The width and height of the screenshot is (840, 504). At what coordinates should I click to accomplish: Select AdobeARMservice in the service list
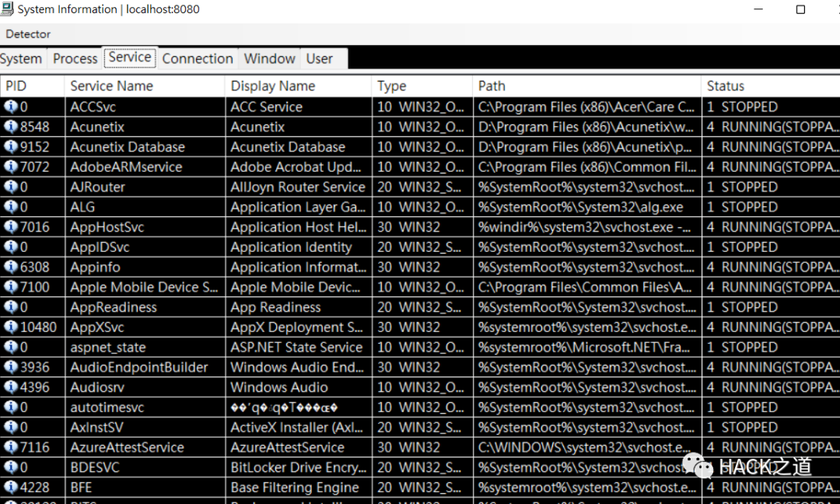click(x=126, y=166)
